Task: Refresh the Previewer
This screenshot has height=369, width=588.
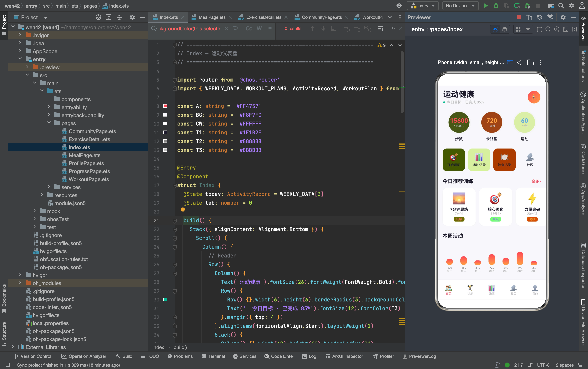Action: pyautogui.click(x=540, y=17)
